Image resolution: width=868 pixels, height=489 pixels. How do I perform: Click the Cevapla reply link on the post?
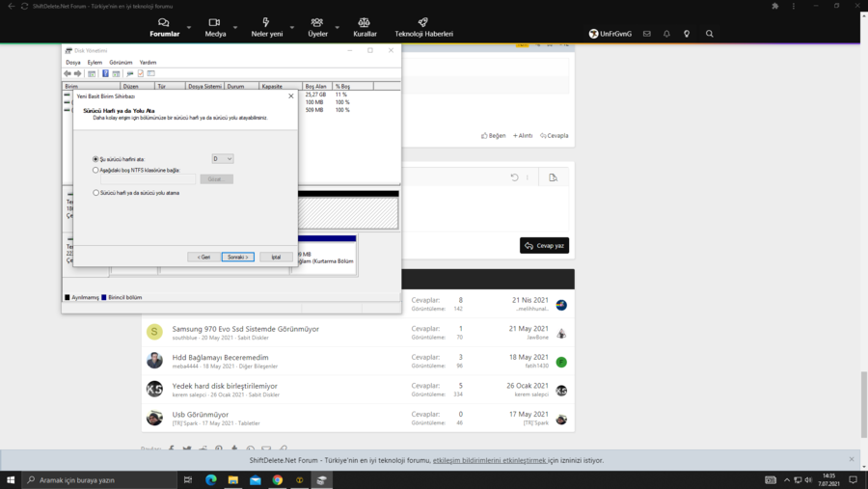[555, 136]
